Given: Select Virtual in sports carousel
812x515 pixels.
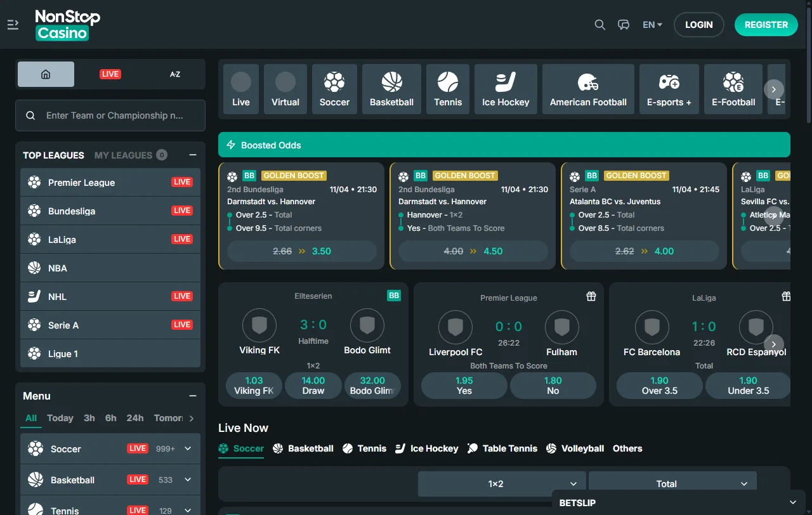Looking at the screenshot, I should point(285,89).
